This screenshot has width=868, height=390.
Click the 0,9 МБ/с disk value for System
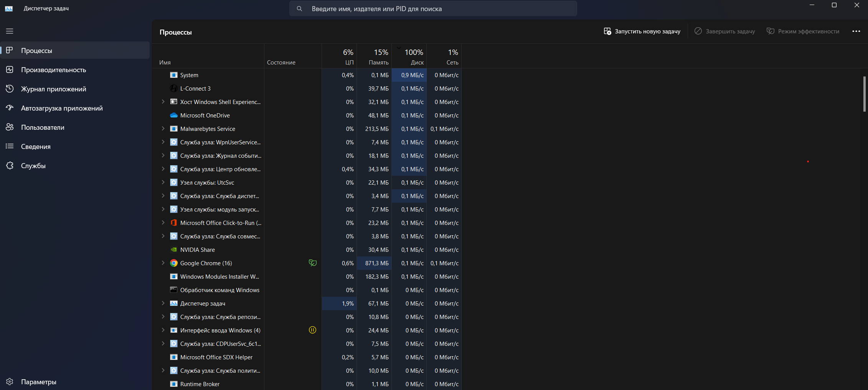click(413, 75)
